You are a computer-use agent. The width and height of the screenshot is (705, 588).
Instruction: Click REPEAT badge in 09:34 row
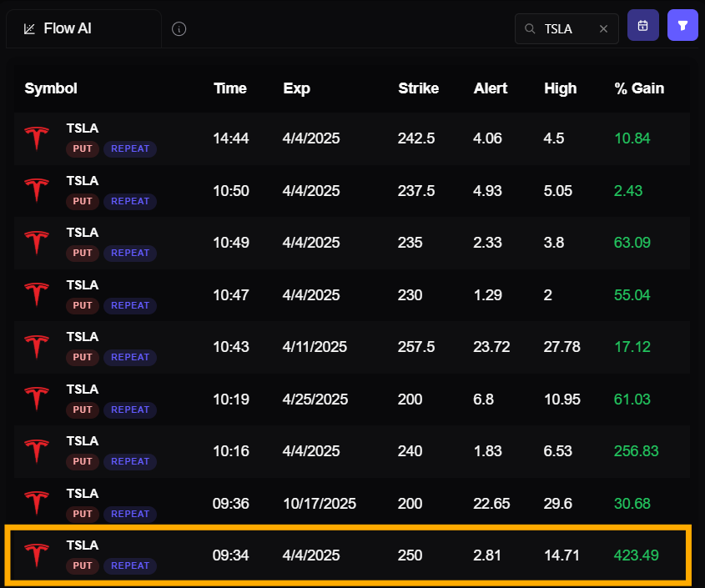click(130, 566)
